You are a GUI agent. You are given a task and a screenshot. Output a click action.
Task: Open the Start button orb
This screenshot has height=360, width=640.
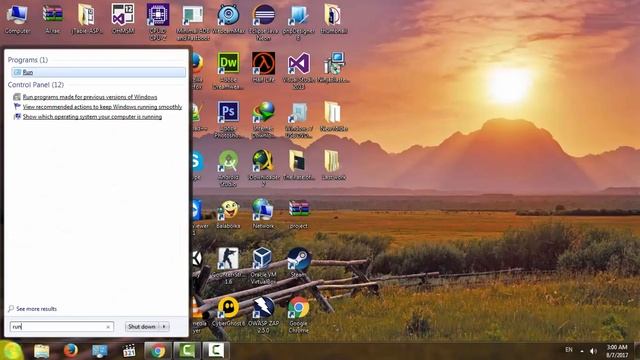pos(11,350)
